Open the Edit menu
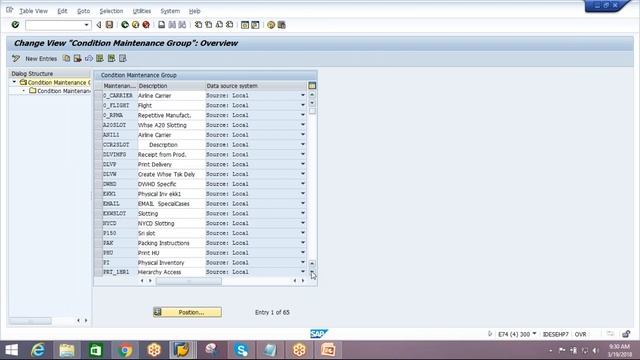Viewport: 640px width, 360px height. pyautogui.click(x=62, y=11)
